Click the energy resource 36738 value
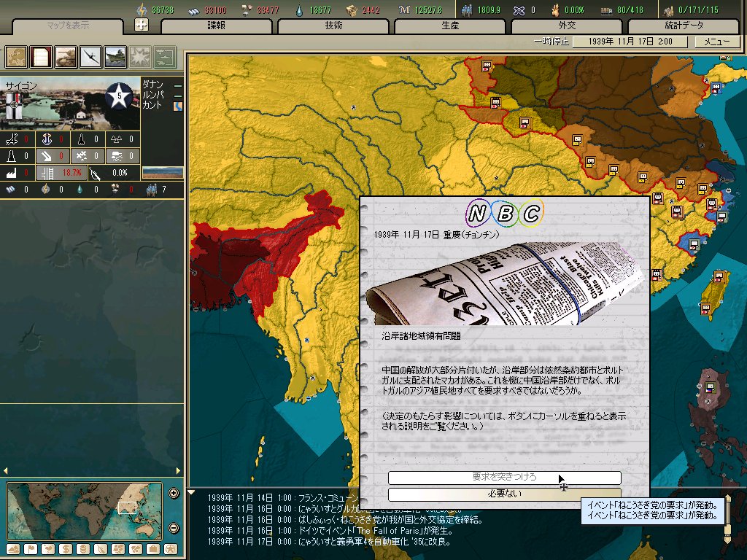Screen dimensions: 747x560 (x=163, y=10)
